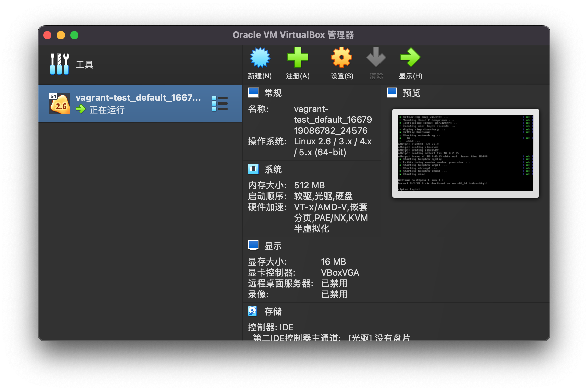588x391 pixels.
Task: Click the 工具 tools label
Action: point(84,65)
